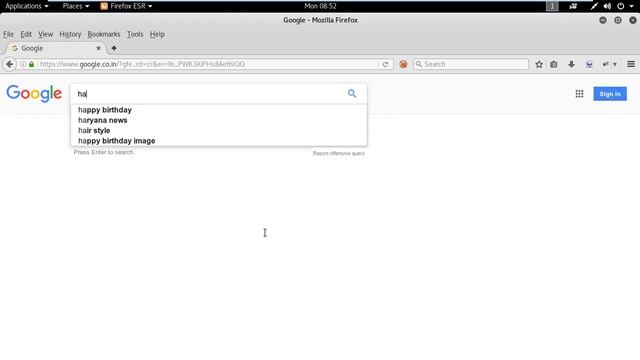Open a new tab with plus button
Screen dimensions: 640x360
pyautogui.click(x=113, y=48)
